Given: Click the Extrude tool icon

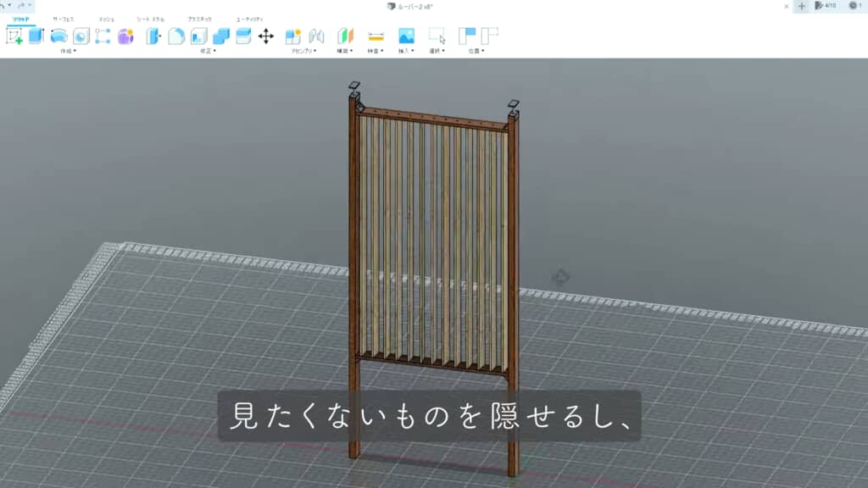Looking at the screenshot, I should click(36, 36).
